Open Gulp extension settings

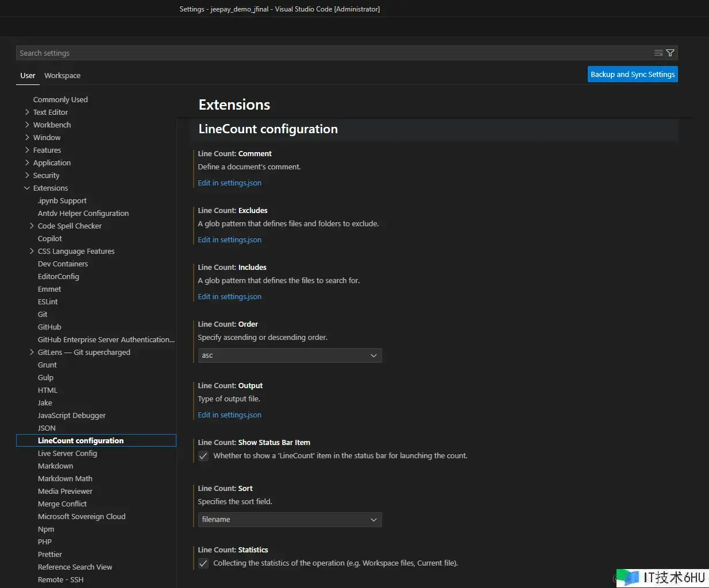pos(45,377)
